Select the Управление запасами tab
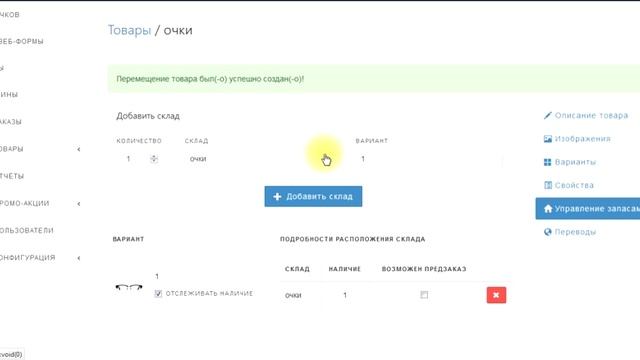 click(x=588, y=209)
